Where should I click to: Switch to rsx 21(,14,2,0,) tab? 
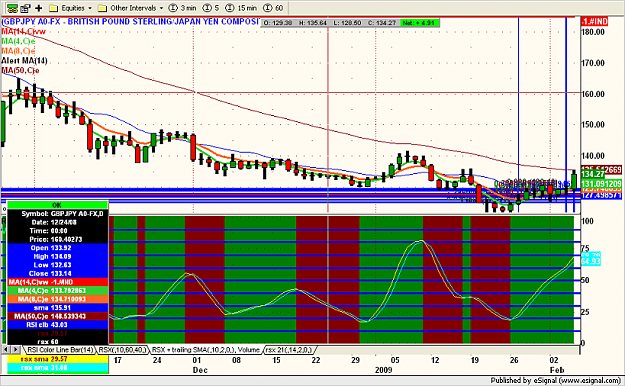(289, 350)
